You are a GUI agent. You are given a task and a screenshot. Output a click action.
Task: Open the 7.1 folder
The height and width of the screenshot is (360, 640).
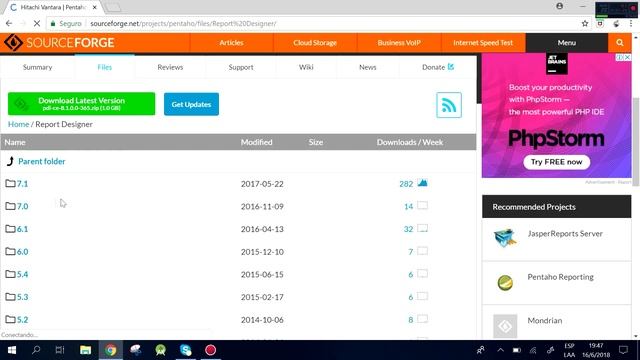(x=22, y=184)
